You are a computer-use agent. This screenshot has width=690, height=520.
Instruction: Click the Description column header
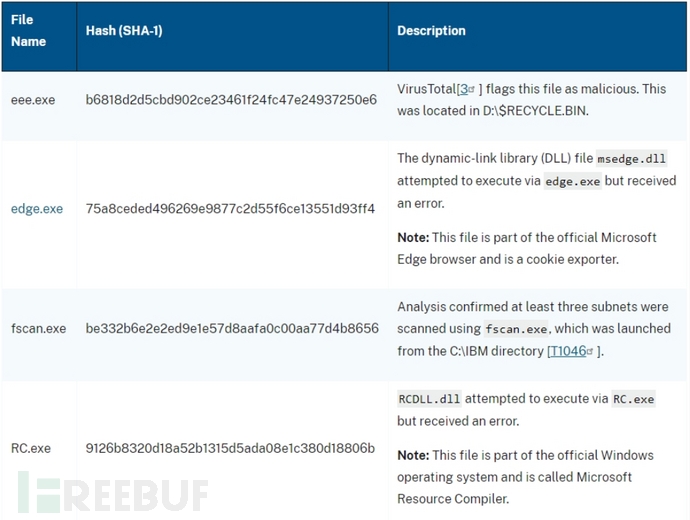coord(431,30)
